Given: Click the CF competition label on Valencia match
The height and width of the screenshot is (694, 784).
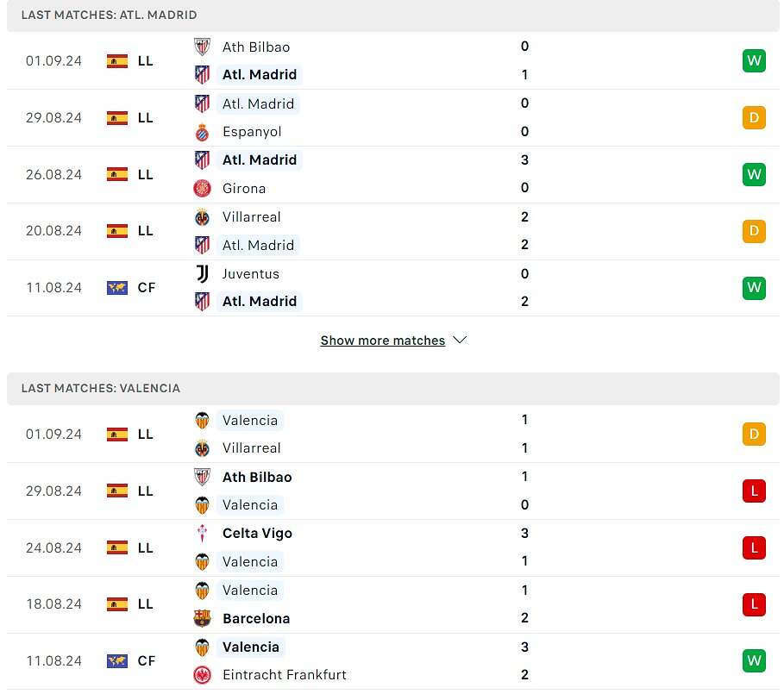Looking at the screenshot, I should (147, 661).
